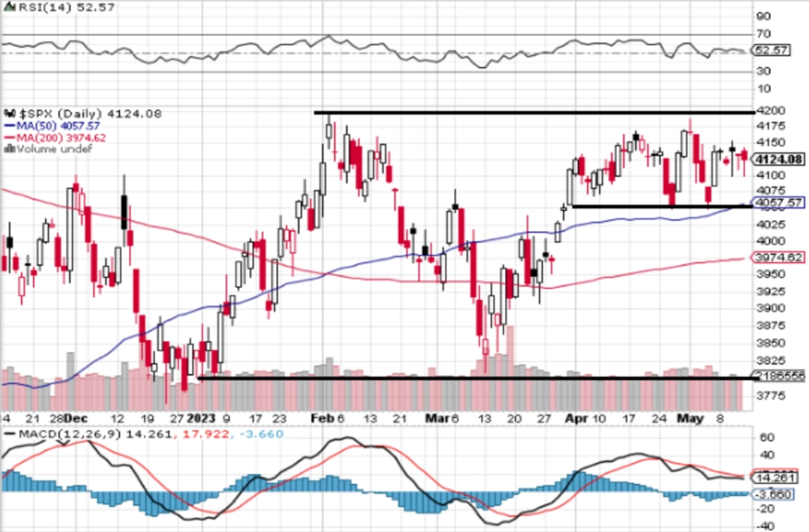Click the Apr date axis label
The image size is (809, 532).
576,418
